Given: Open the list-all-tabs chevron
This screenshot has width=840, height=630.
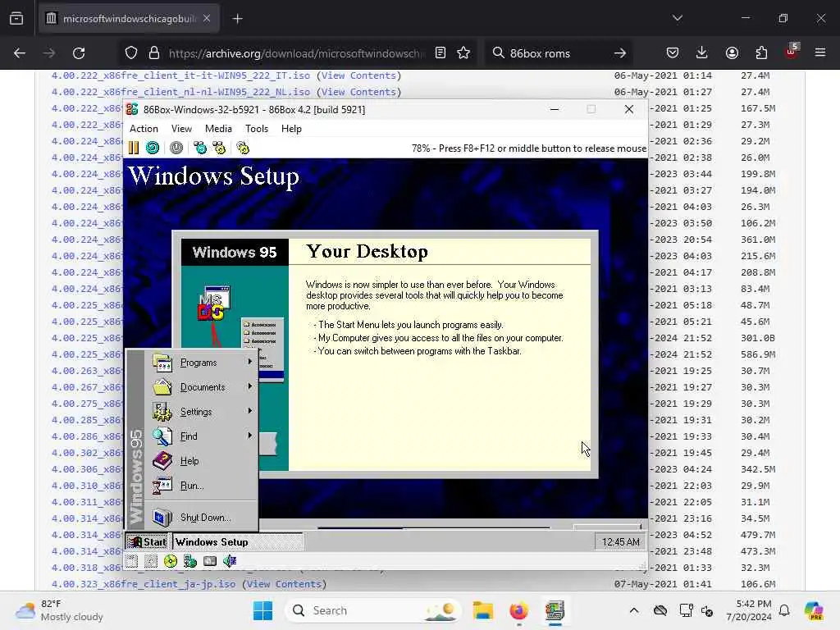Looking at the screenshot, I should (677, 18).
